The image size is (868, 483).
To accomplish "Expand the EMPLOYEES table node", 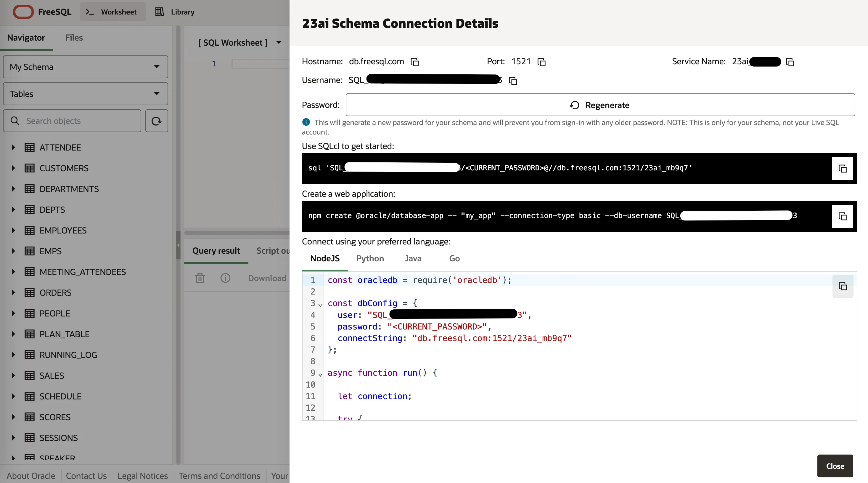I will click(x=14, y=230).
